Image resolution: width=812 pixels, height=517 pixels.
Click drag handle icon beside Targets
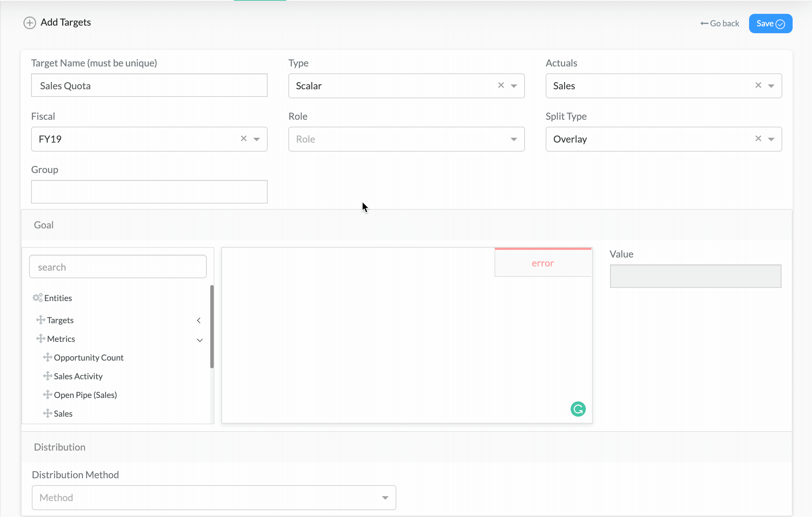[x=40, y=320]
